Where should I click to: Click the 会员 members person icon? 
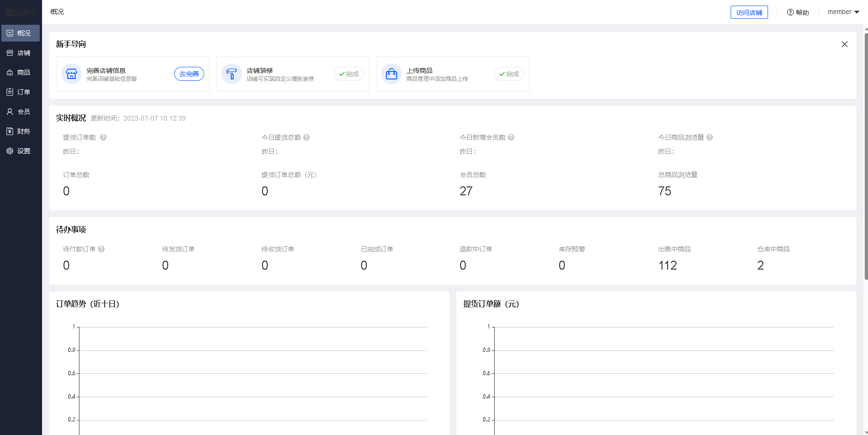(x=10, y=112)
